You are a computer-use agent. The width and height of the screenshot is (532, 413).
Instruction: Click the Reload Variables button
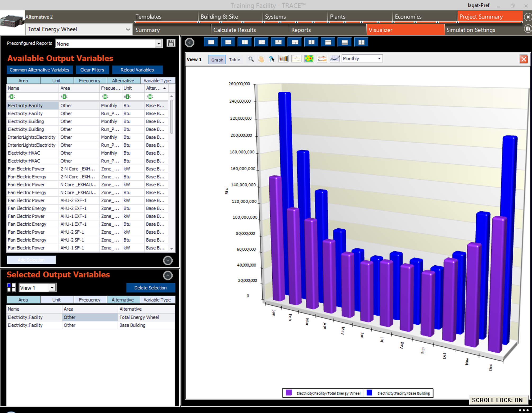(137, 70)
